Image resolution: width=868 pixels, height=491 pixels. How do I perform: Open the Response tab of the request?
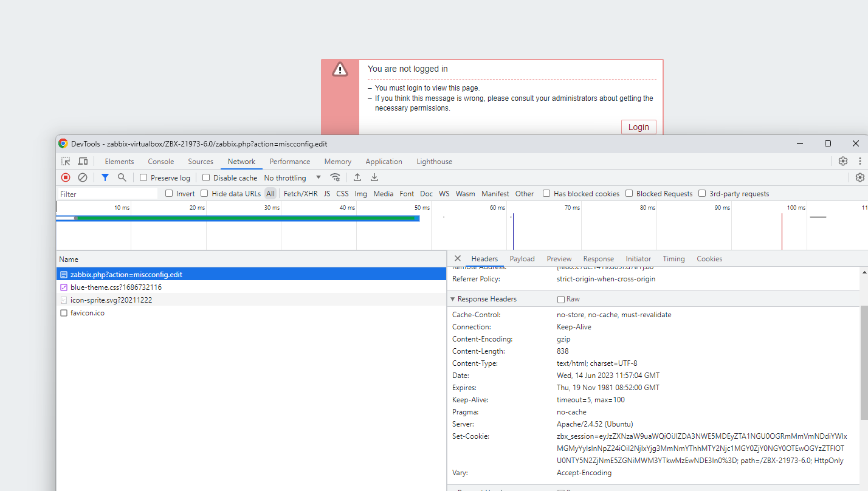pos(599,258)
